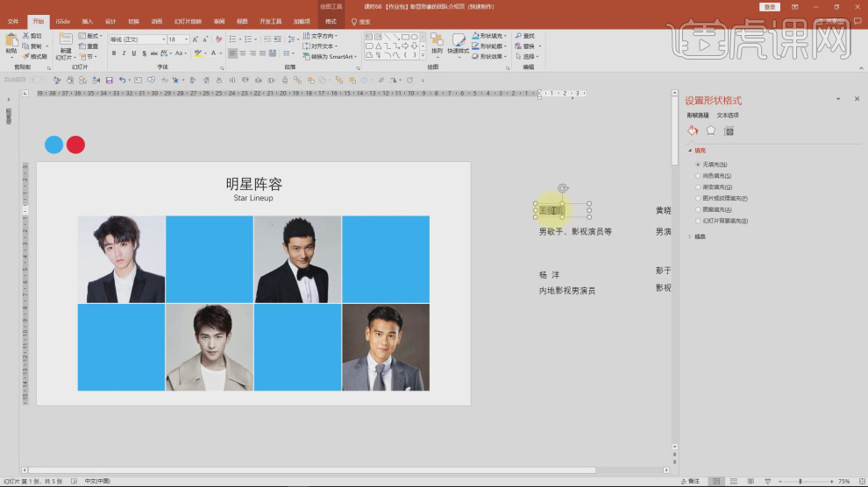Open Effects pentagon icon in format pane
The height and width of the screenshot is (487, 868).
[x=711, y=131]
